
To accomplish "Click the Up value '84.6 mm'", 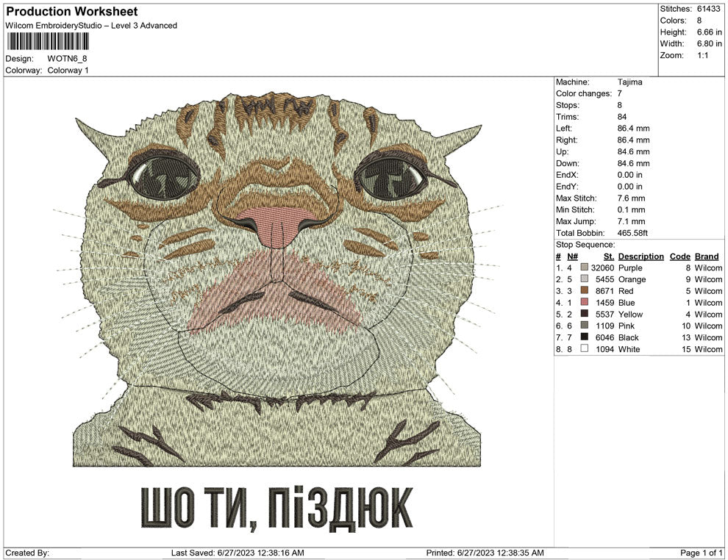I will (x=633, y=151).
